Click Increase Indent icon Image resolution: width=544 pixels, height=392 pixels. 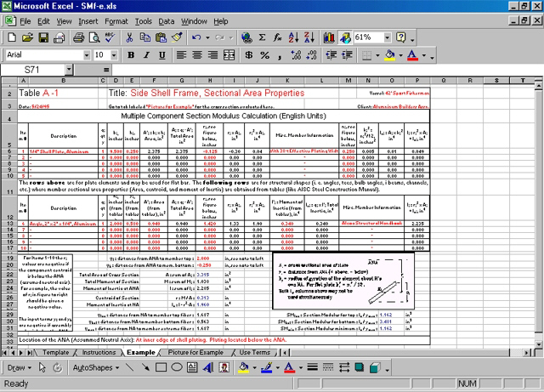pyautogui.click(x=347, y=55)
